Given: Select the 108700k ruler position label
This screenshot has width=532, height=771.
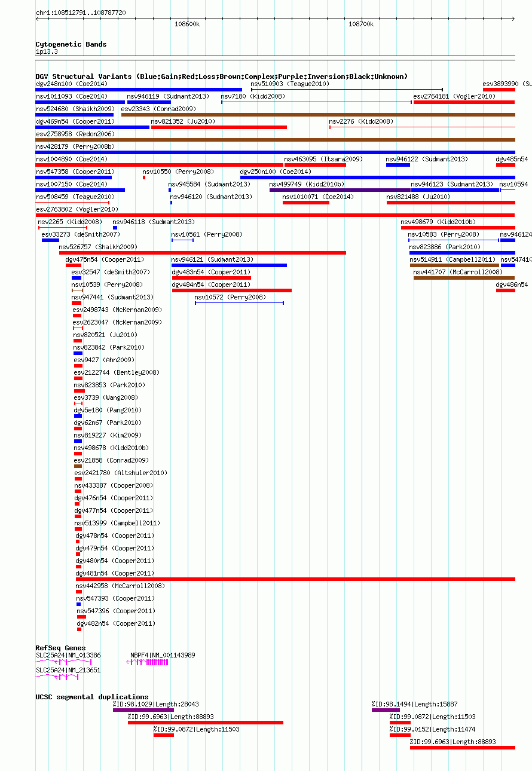Looking at the screenshot, I should pos(361,25).
